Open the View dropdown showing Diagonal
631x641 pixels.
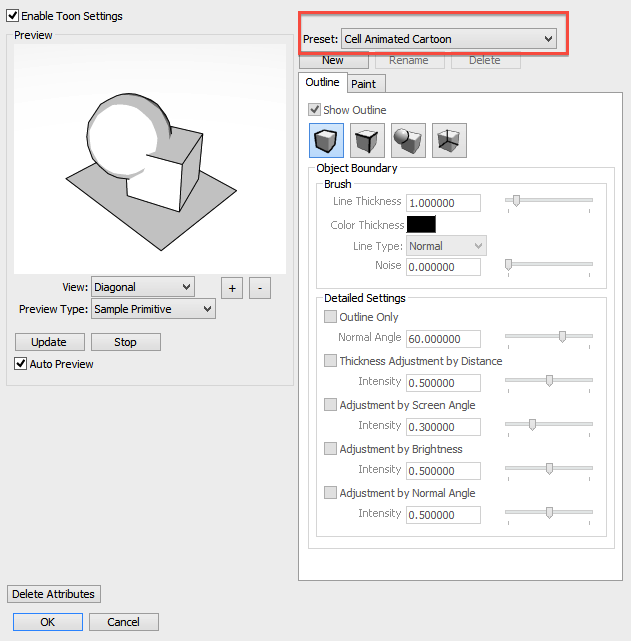click(x=143, y=287)
